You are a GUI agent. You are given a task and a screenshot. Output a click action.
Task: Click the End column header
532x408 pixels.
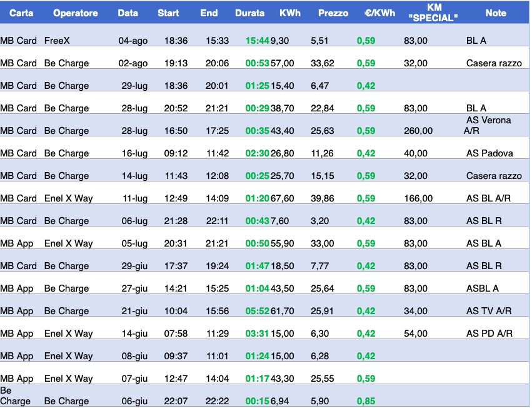209,13
